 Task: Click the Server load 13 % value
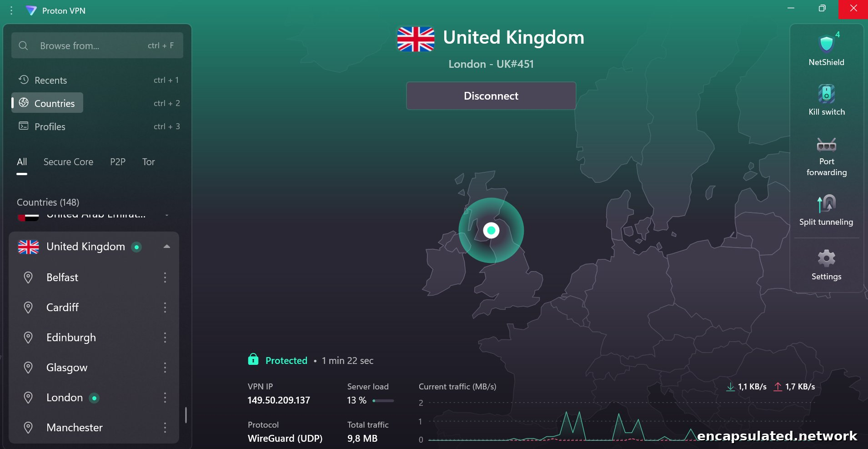click(357, 400)
